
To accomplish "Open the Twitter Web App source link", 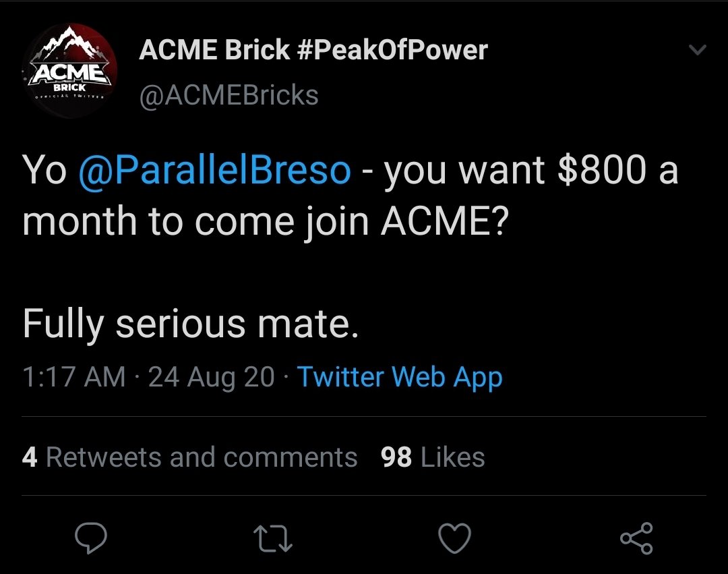I will click(x=400, y=376).
